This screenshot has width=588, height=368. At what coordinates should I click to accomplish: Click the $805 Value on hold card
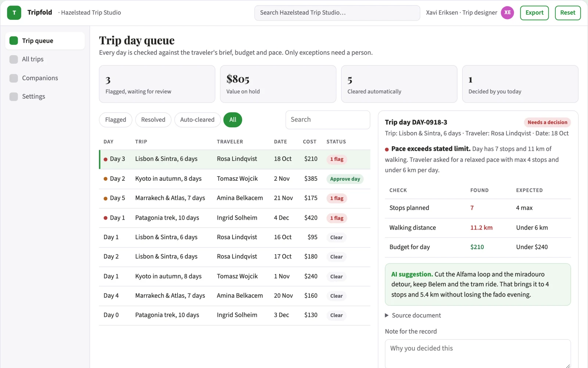click(x=278, y=84)
